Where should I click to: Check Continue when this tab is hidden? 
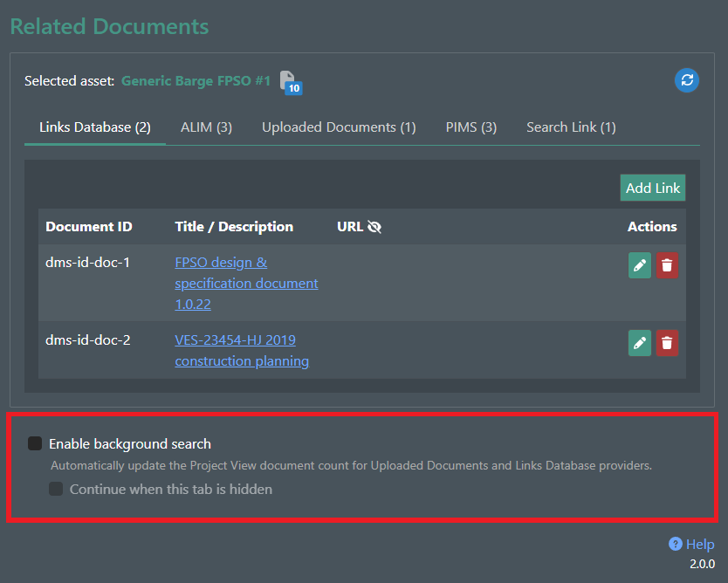coord(56,489)
